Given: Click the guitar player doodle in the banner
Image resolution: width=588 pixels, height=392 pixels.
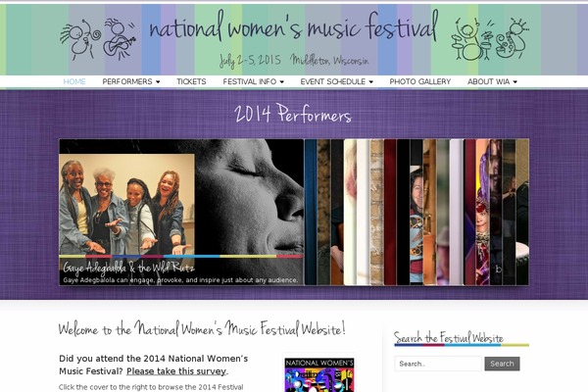Looking at the screenshot, I should click(119, 39).
